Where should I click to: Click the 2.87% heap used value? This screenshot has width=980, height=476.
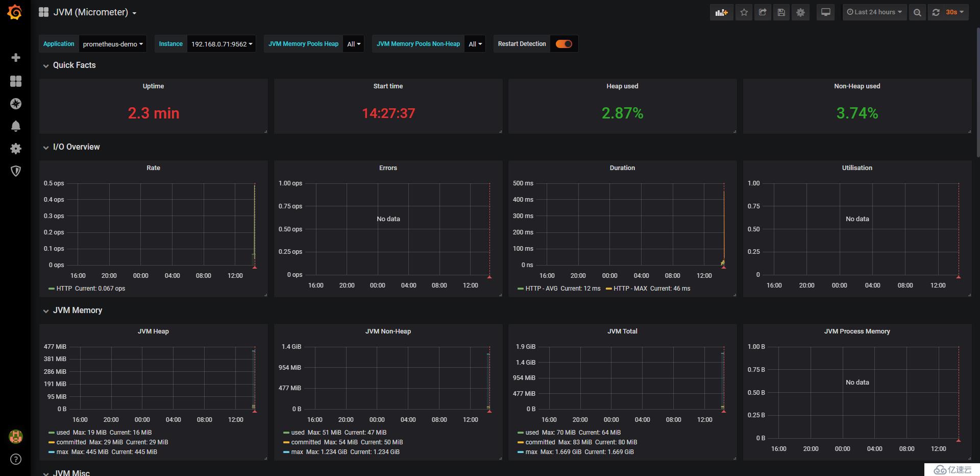[622, 113]
